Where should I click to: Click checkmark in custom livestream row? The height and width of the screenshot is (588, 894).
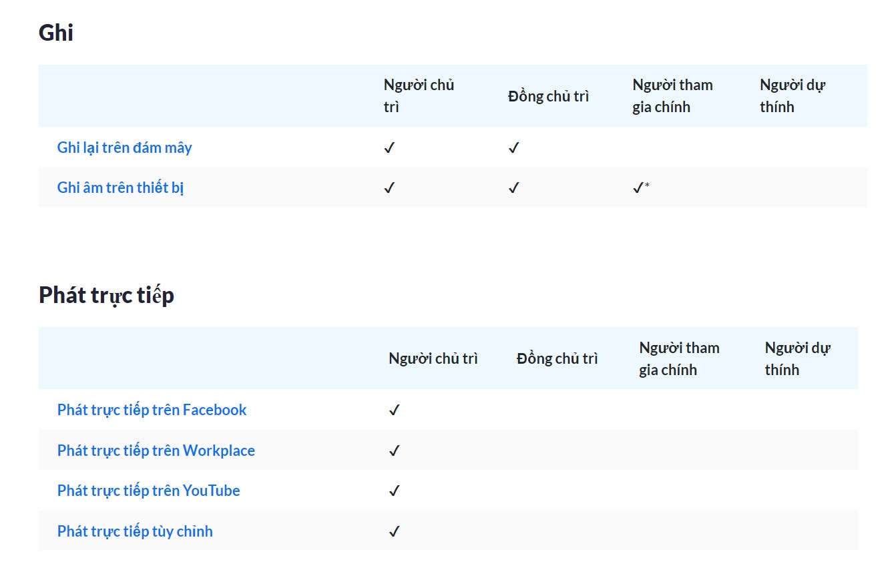[394, 532]
